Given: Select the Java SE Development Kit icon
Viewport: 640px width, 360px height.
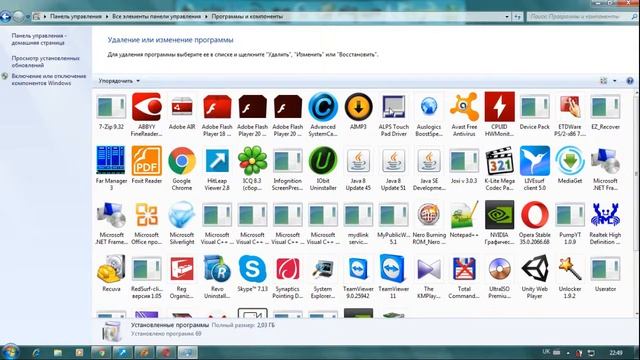Looking at the screenshot, I should 429,160.
